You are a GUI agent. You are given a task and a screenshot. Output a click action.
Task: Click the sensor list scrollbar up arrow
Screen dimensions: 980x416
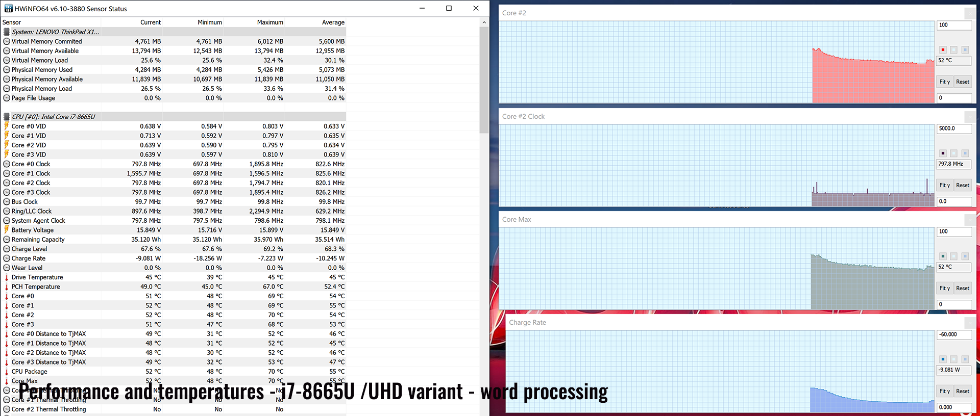(x=484, y=22)
